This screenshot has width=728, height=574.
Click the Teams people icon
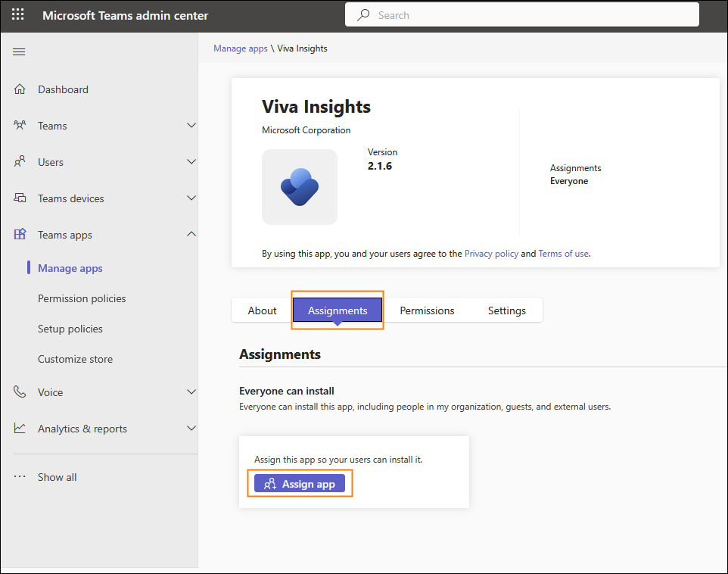point(20,125)
